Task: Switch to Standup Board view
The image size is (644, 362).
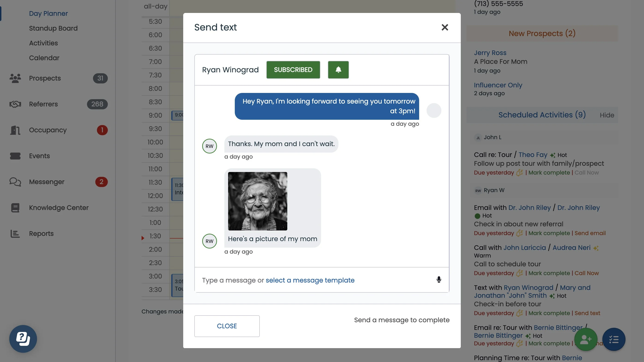Action: click(x=53, y=28)
